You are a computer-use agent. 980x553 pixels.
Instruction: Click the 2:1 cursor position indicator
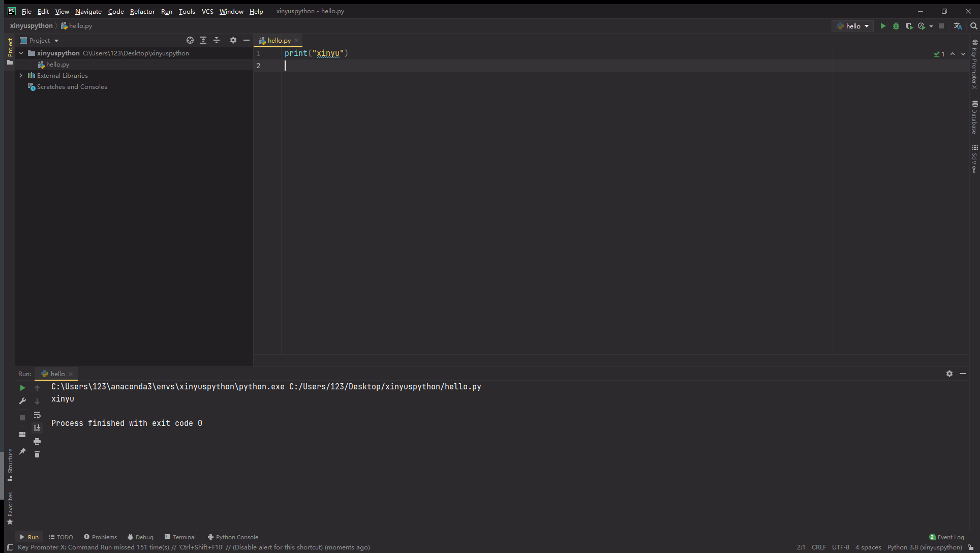coord(801,547)
